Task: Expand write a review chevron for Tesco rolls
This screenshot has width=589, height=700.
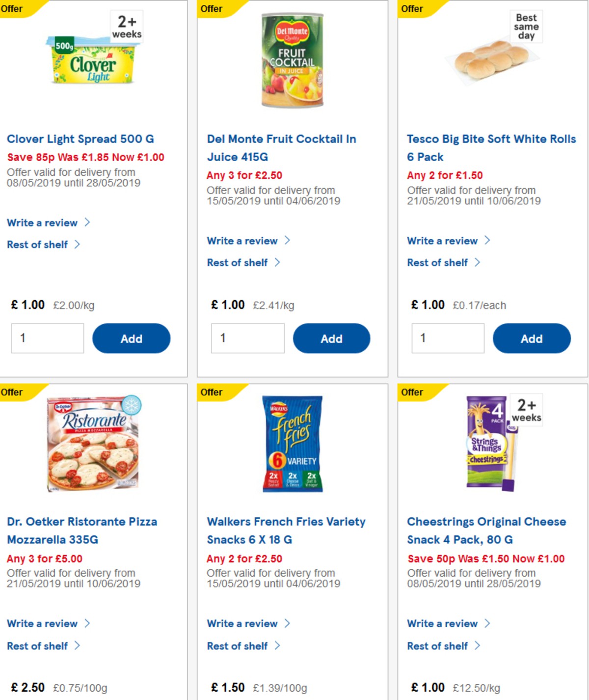Action: coord(488,241)
